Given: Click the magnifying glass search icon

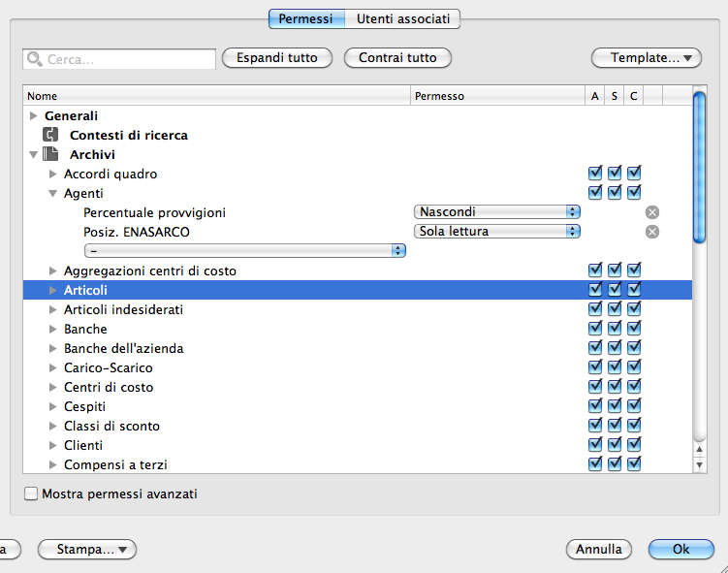Looking at the screenshot, I should 35,59.
